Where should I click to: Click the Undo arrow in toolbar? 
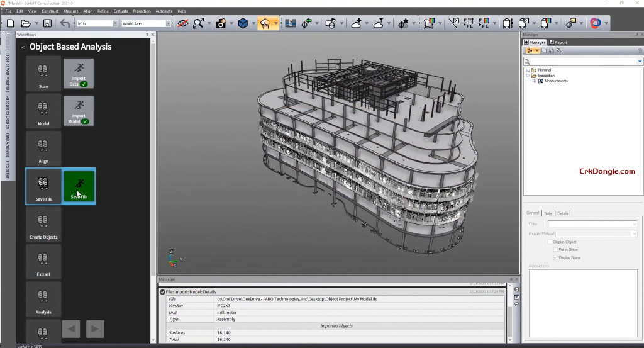point(65,23)
